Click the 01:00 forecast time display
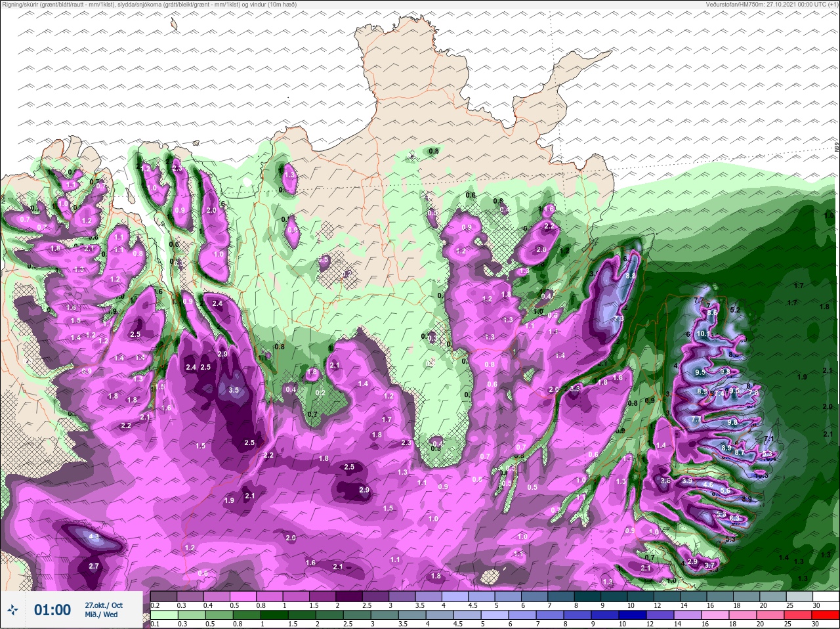 (x=52, y=610)
